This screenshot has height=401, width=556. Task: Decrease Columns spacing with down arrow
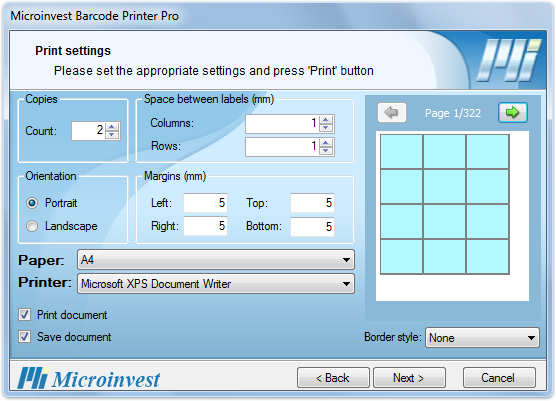point(326,128)
